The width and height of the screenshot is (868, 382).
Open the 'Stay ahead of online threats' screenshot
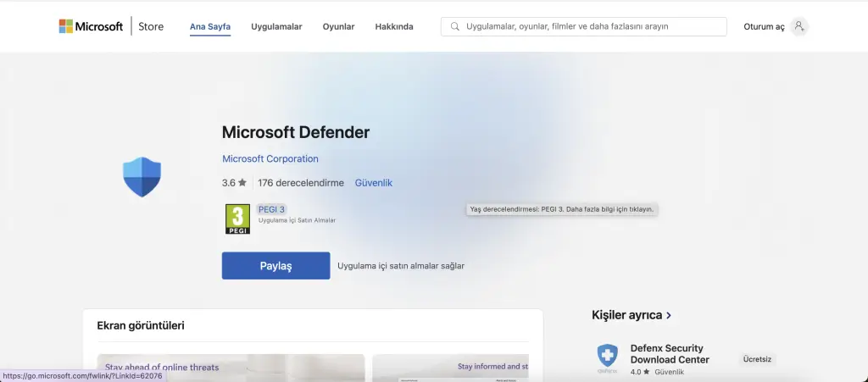[231, 368]
